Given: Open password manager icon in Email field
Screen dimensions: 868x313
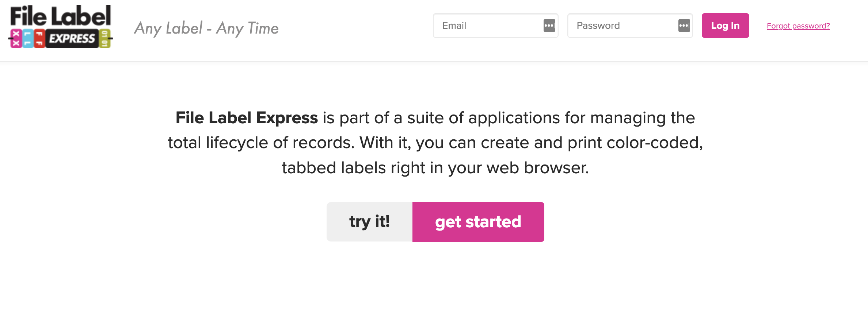Looking at the screenshot, I should pos(549,26).
